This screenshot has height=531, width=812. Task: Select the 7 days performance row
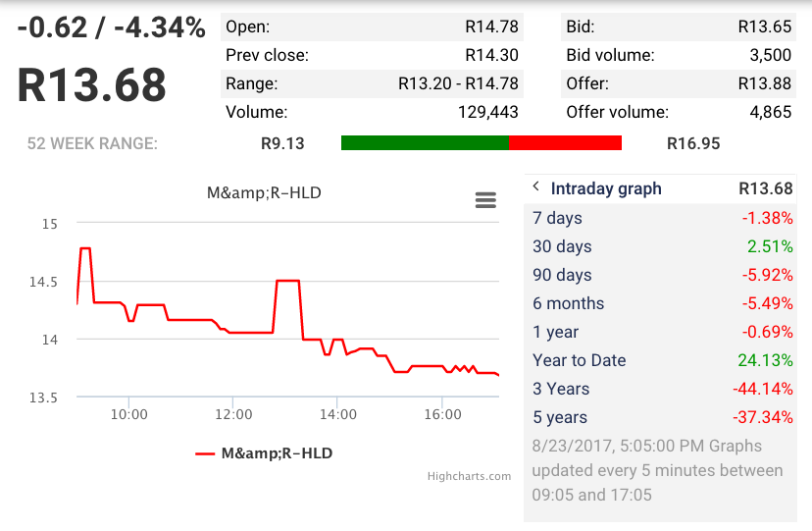point(662,218)
